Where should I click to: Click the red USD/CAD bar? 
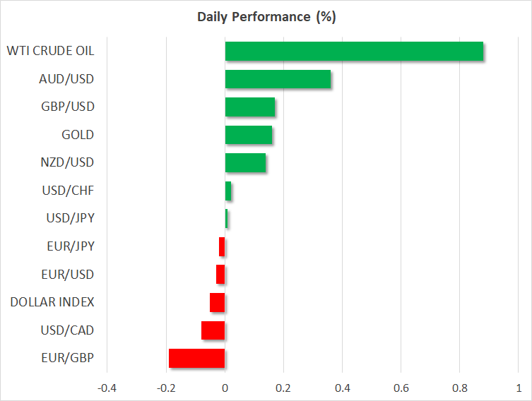pos(213,330)
